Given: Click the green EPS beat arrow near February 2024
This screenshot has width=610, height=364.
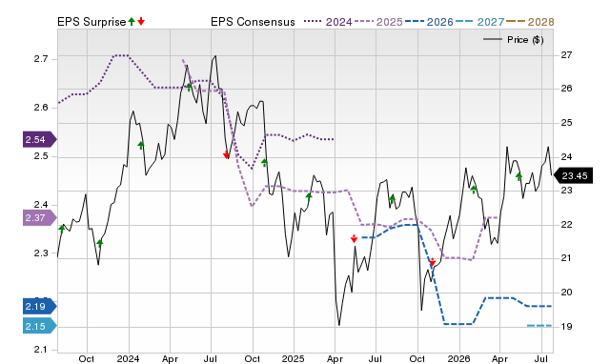Looking at the screenshot, I should coord(141,146).
